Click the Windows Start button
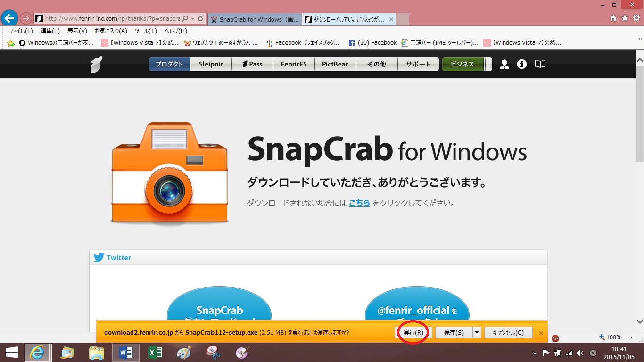 [11, 353]
